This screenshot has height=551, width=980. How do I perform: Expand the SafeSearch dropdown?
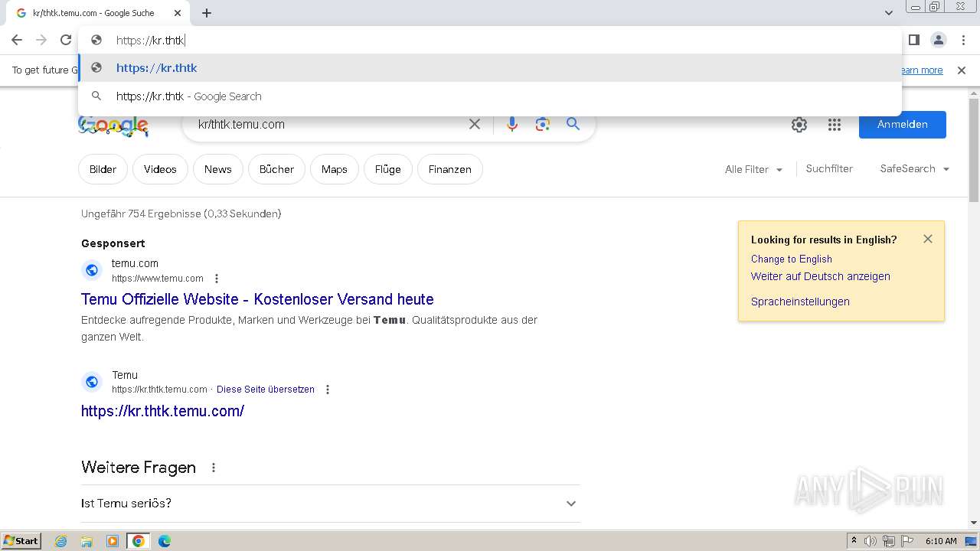tap(914, 169)
